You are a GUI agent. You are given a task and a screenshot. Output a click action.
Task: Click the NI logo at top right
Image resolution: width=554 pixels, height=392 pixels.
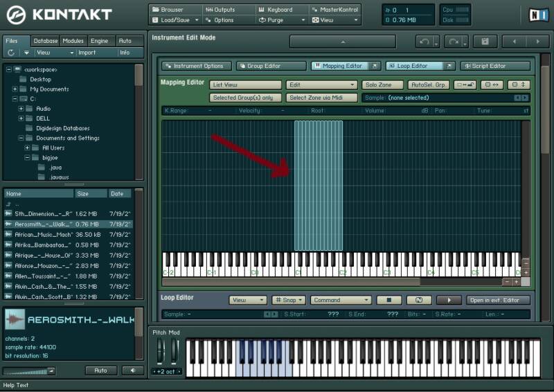point(539,15)
